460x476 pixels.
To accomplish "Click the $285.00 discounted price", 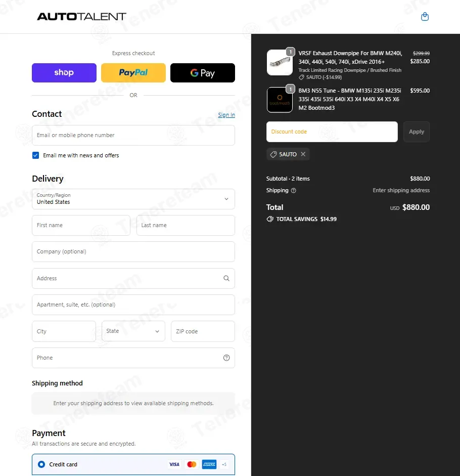I will pos(420,61).
